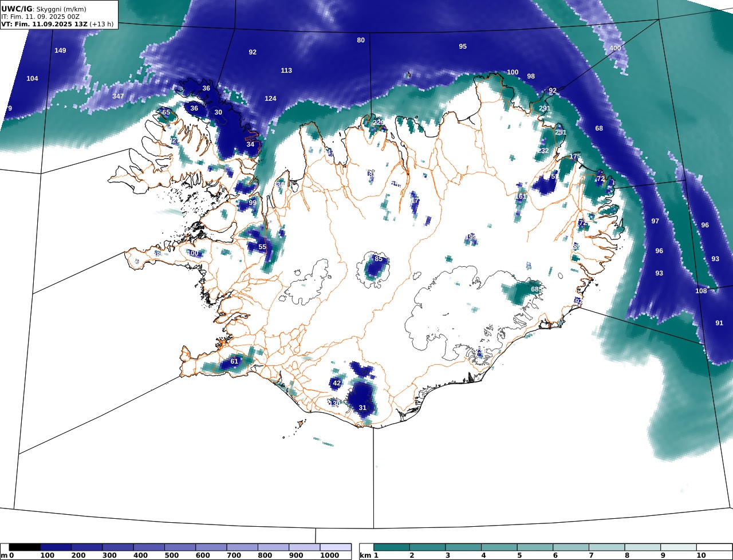Click the '10' tick label in km legend
Viewport: 733px width, 560px height.
[x=701, y=555]
